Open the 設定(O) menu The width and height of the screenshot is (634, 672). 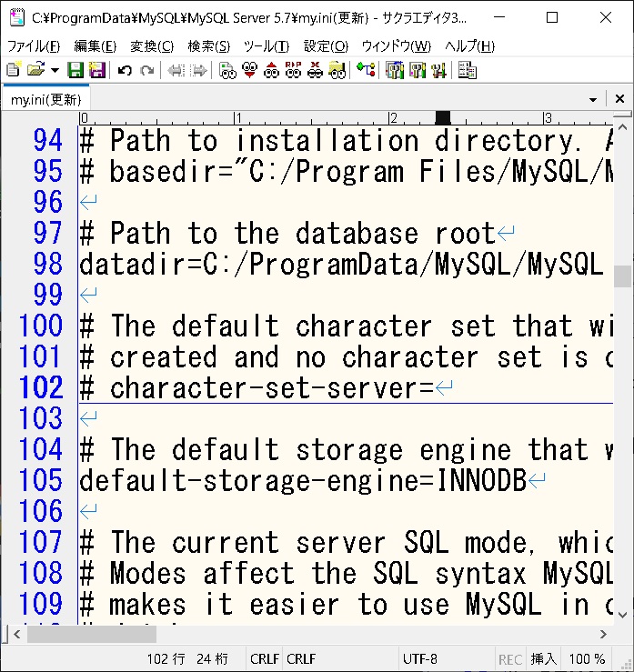click(x=326, y=45)
